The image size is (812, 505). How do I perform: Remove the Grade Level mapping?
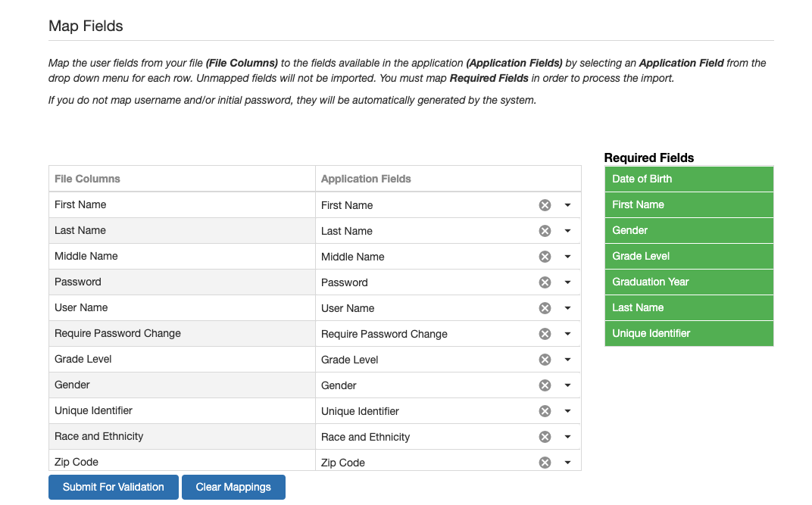pos(545,360)
